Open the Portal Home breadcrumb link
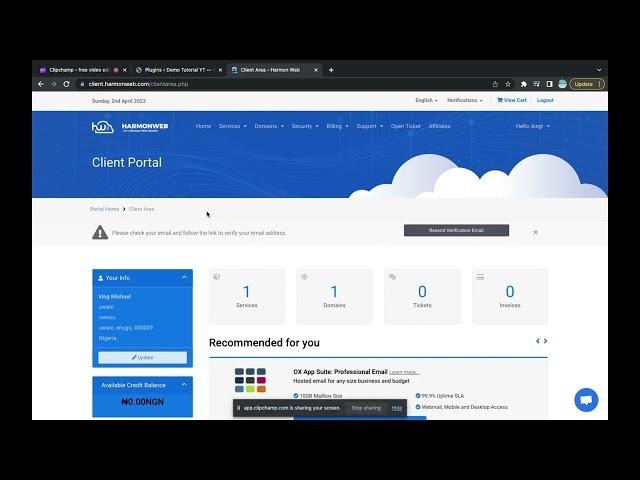The image size is (640, 480). [x=104, y=209]
